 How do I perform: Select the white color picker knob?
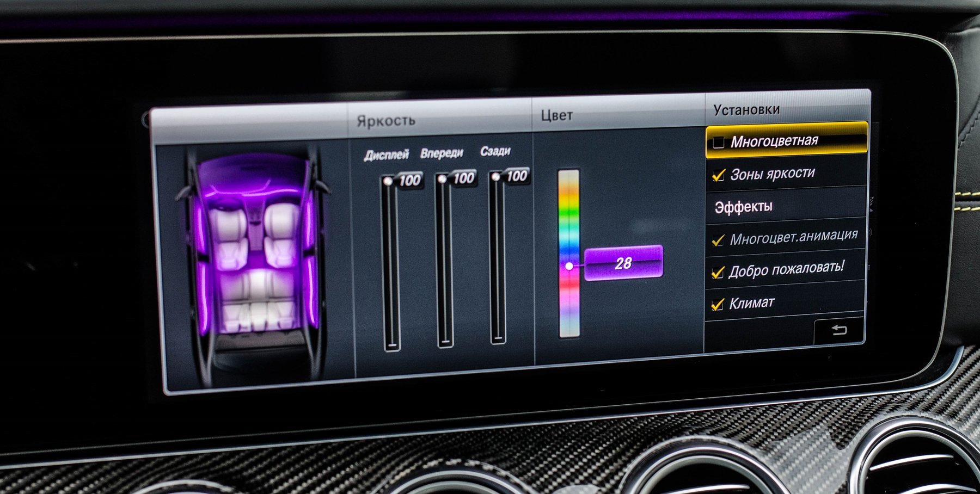tap(569, 266)
